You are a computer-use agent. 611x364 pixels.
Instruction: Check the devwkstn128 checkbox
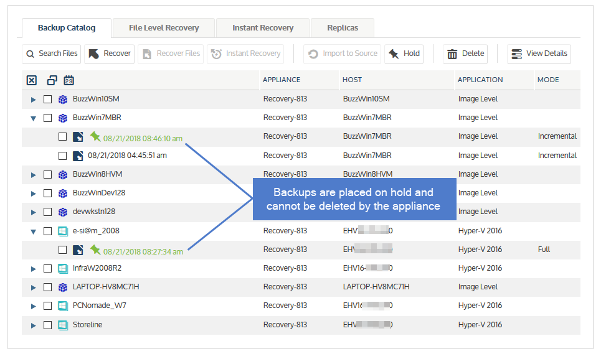coord(47,212)
